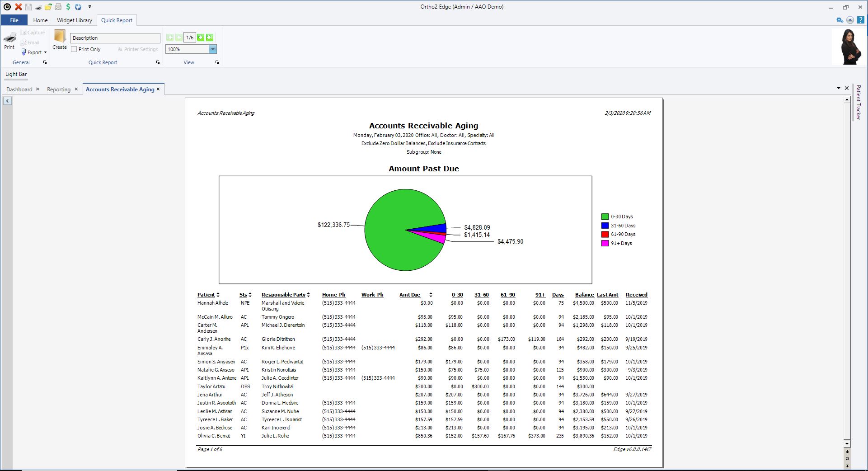This screenshot has height=471, width=868.
Task: Close the Dashboard tab
Action: click(x=38, y=89)
